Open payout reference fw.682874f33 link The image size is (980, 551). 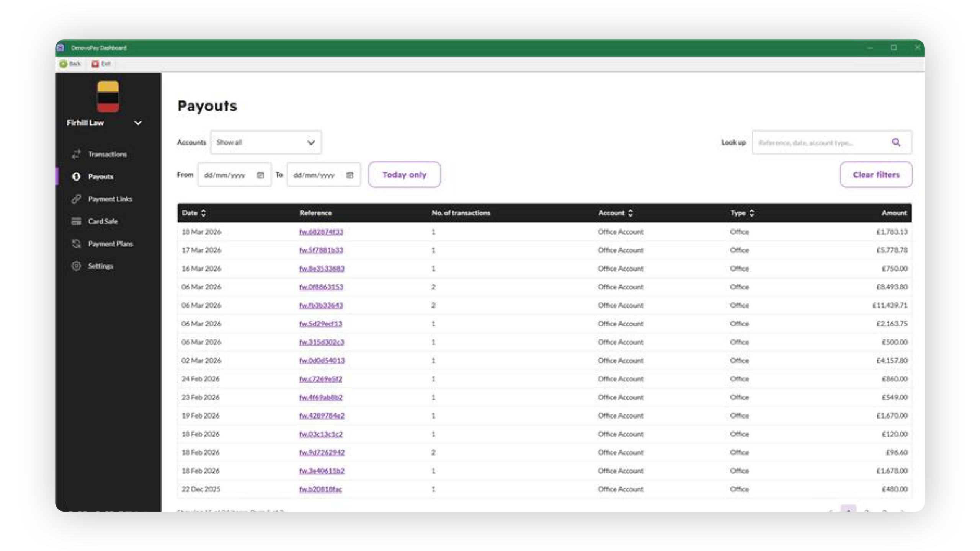[321, 232]
